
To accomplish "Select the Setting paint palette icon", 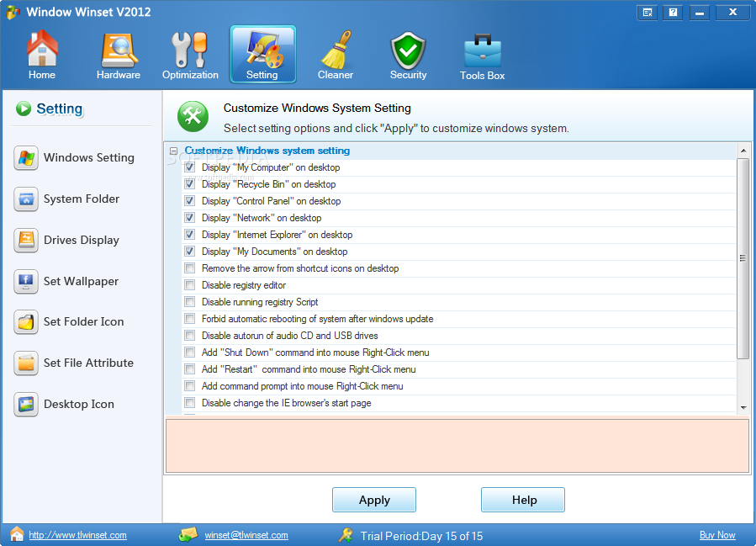I will 263,50.
